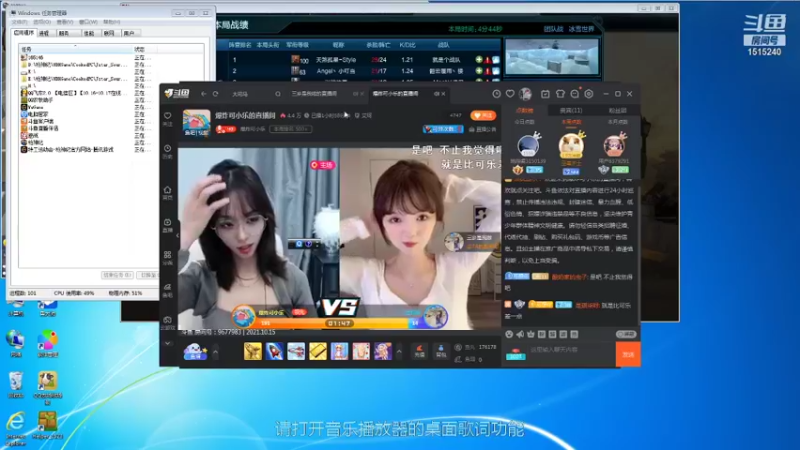
Task: Open Live section in Douyu left sidebar
Action: (x=167, y=225)
